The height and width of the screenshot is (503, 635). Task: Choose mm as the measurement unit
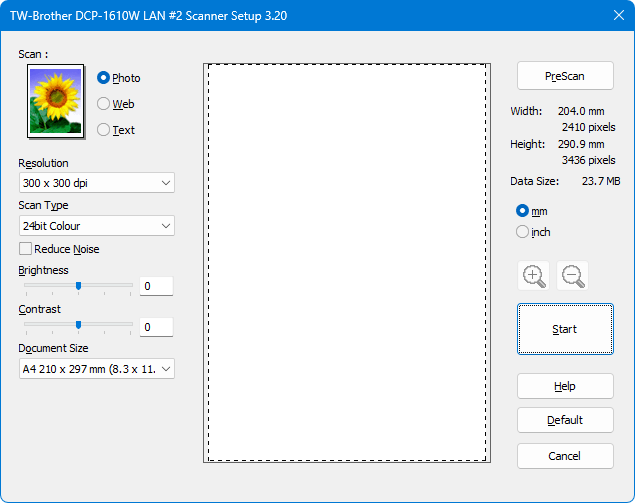pyautogui.click(x=522, y=211)
